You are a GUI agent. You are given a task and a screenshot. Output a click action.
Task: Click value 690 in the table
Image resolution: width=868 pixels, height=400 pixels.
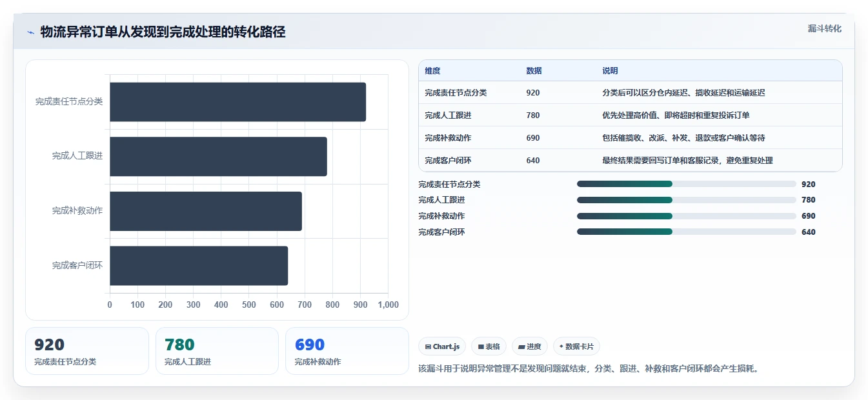click(533, 138)
